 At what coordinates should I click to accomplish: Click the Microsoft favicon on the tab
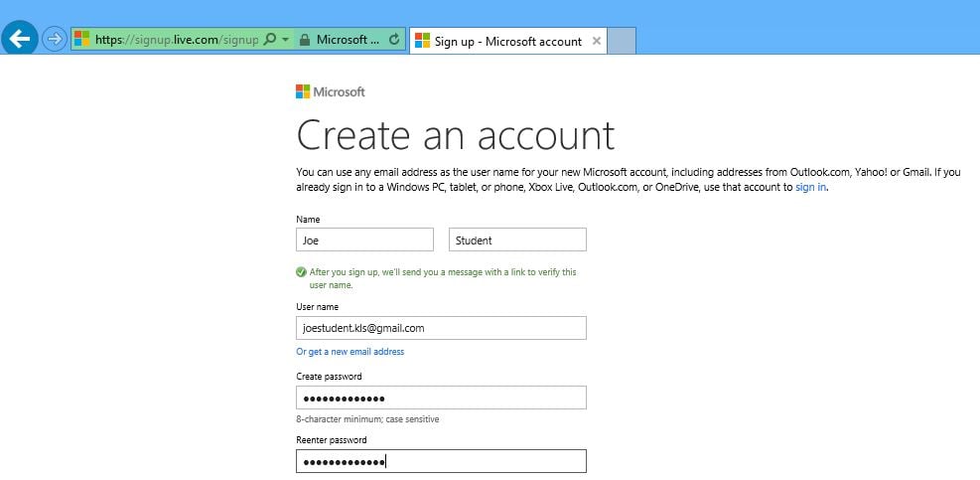(x=423, y=41)
